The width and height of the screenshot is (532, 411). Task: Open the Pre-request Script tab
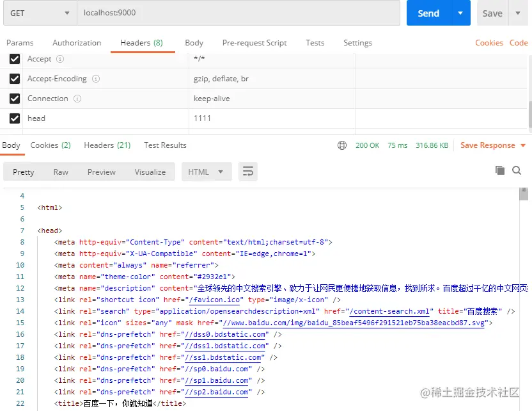point(254,43)
